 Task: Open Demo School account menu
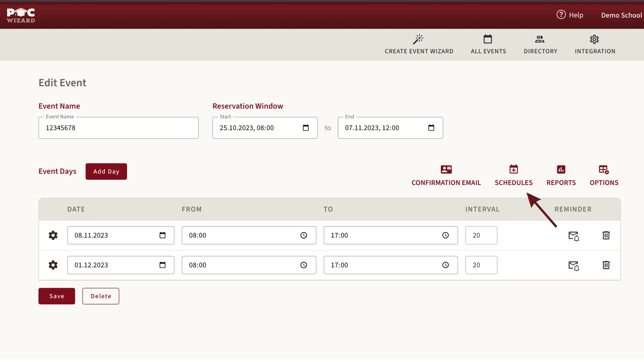[x=621, y=15]
